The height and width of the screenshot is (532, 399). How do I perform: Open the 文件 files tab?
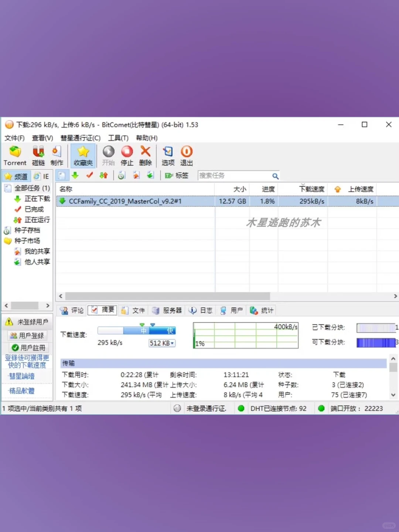pyautogui.click(x=133, y=310)
